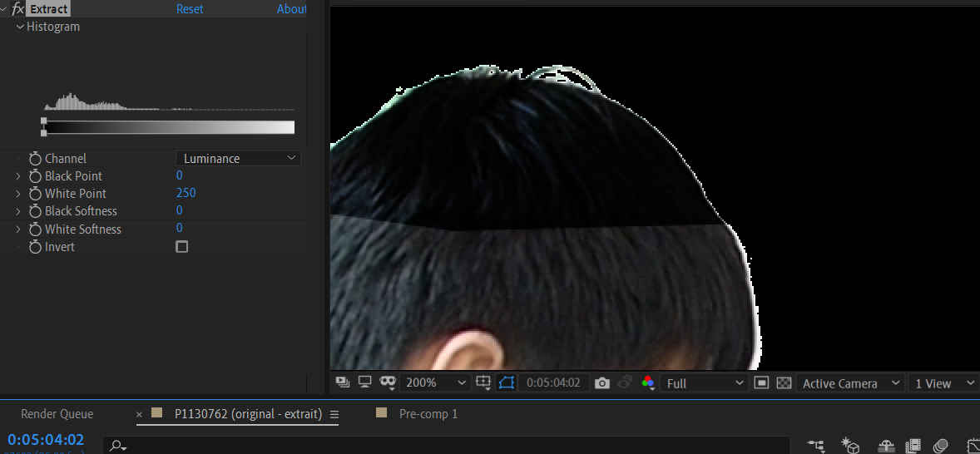980x454 pixels.
Task: Click the Black Point stopwatch icon
Action: point(35,176)
